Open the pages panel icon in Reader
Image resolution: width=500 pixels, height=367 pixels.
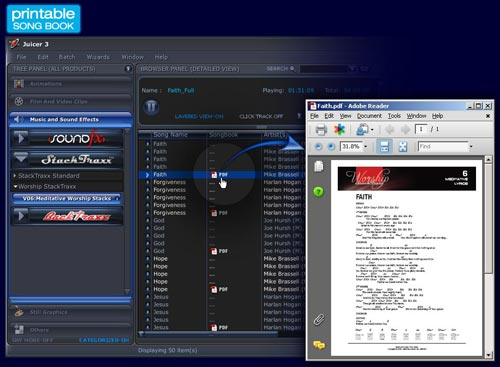pyautogui.click(x=319, y=166)
